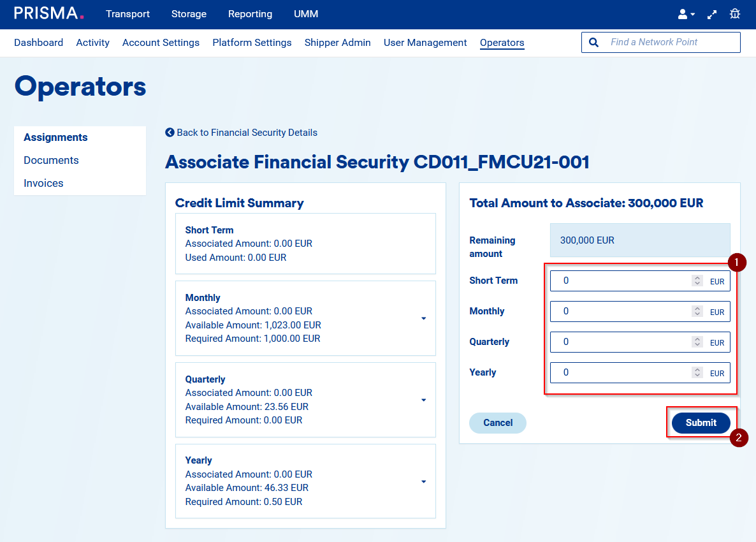Viewport: 756px width, 542px height.
Task: Expand the Quarterly credit limit card
Action: tap(423, 400)
